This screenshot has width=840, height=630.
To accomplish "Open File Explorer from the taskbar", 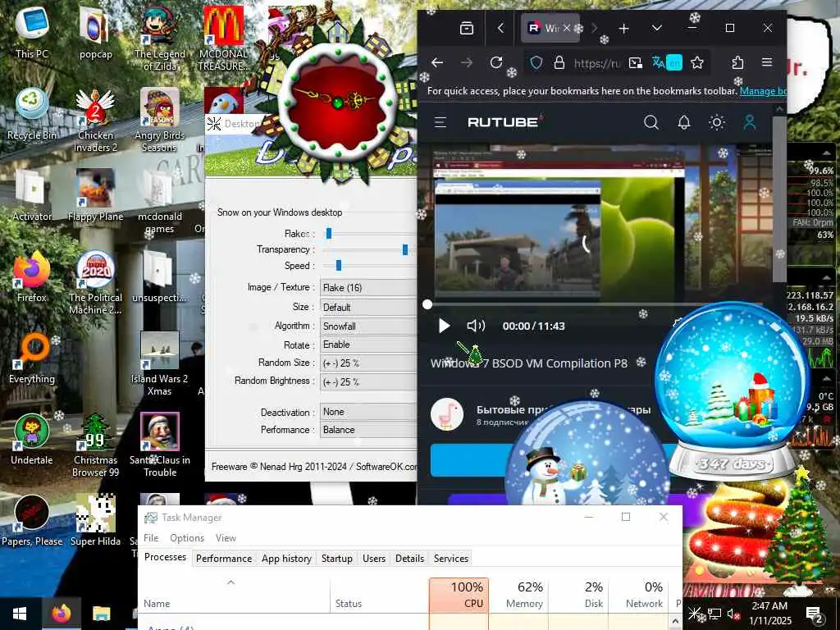I will tap(101, 614).
